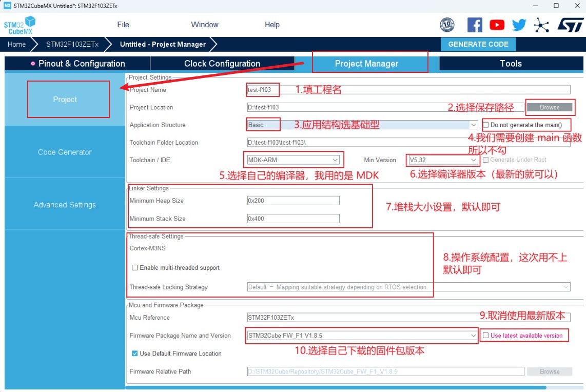This screenshot has width=586, height=392.
Task: Open Firmware Package Name and Version dropdown
Action: pyautogui.click(x=362, y=336)
